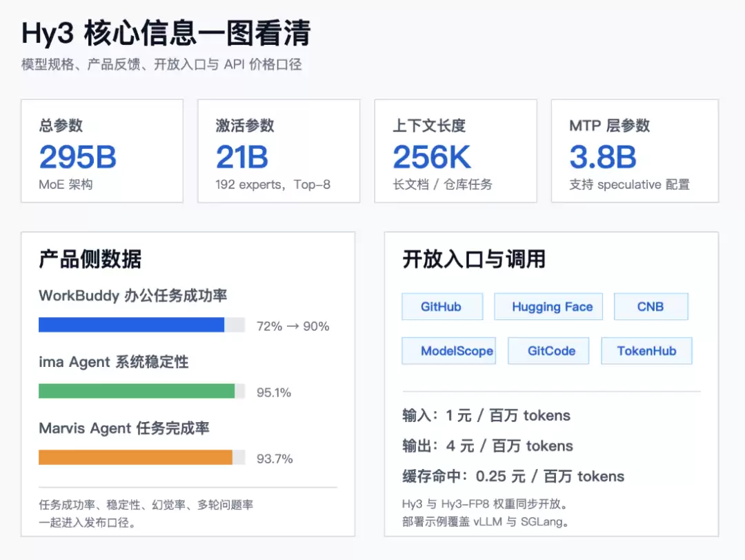Click the value '93.7%'
This screenshot has height=560, width=745.
click(x=275, y=459)
